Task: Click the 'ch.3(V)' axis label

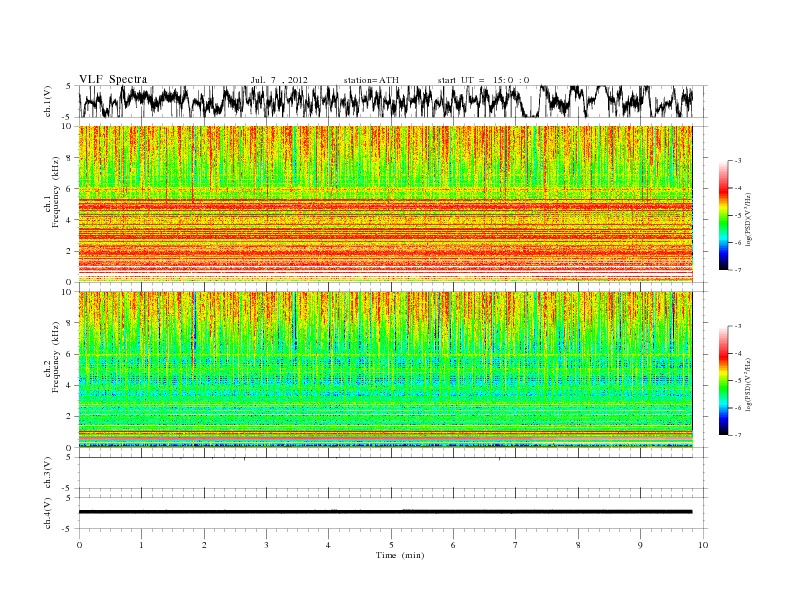Action: pyautogui.click(x=48, y=473)
